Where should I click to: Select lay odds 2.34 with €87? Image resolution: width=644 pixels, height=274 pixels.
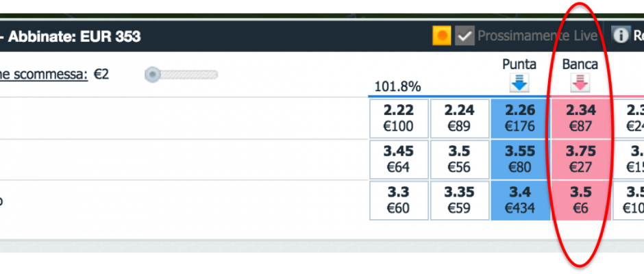point(580,119)
